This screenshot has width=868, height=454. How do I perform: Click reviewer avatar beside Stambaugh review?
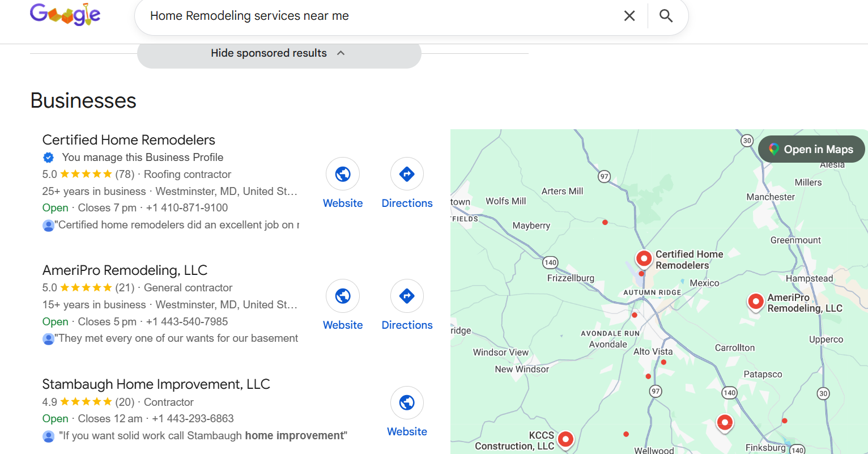click(48, 436)
